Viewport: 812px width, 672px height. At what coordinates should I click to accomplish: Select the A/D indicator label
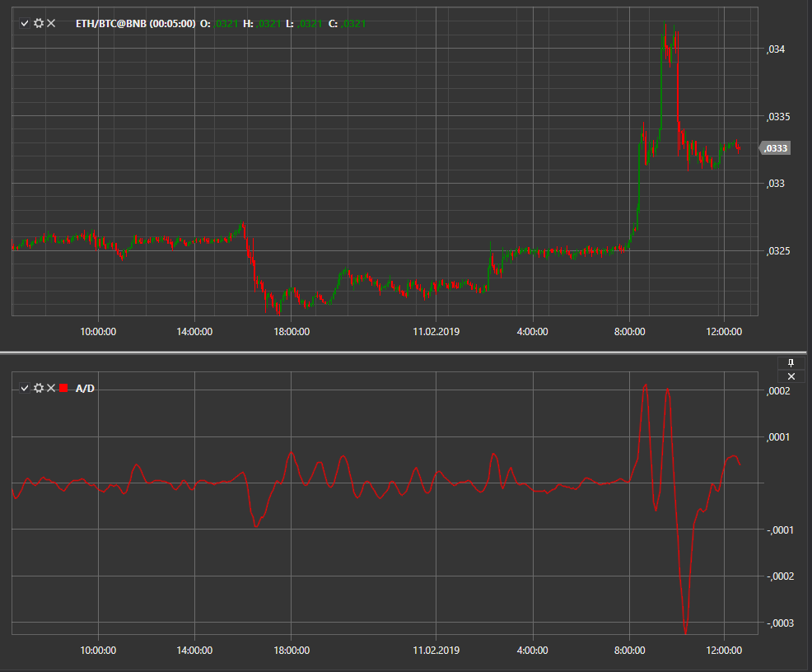pos(85,388)
